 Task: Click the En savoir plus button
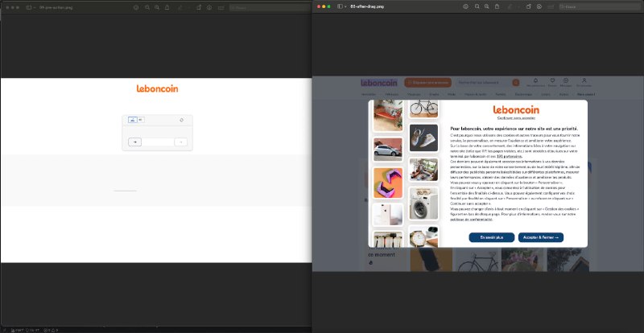[x=491, y=237]
